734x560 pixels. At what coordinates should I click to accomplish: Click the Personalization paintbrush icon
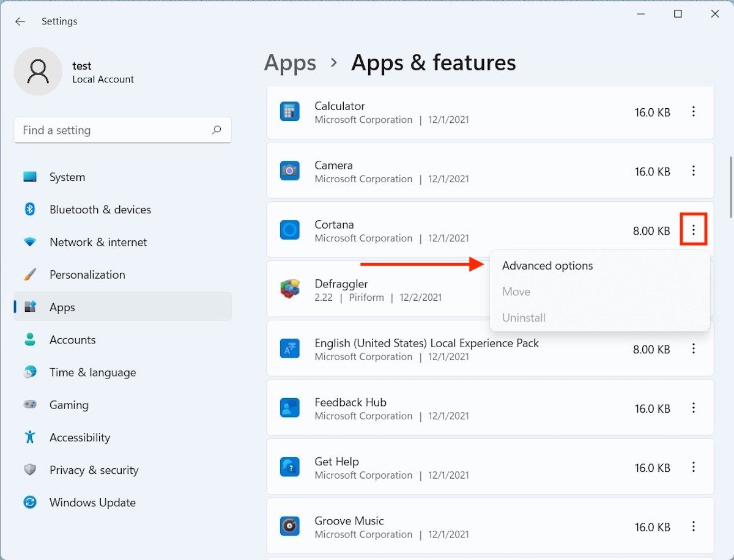point(30,274)
